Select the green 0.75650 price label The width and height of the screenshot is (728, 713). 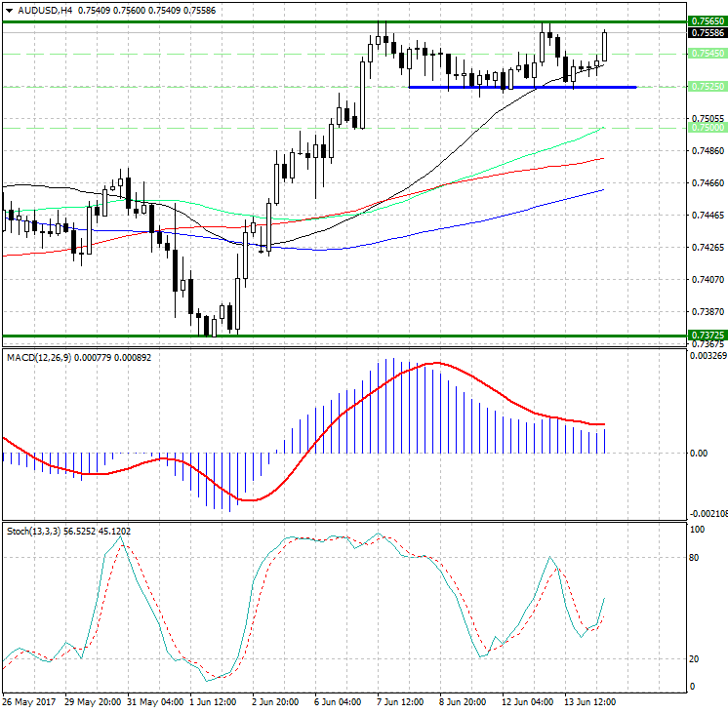pos(707,20)
